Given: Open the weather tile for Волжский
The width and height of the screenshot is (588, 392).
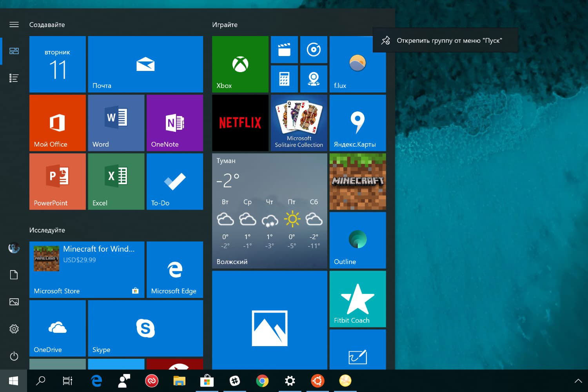Looking at the screenshot, I should 269,211.
